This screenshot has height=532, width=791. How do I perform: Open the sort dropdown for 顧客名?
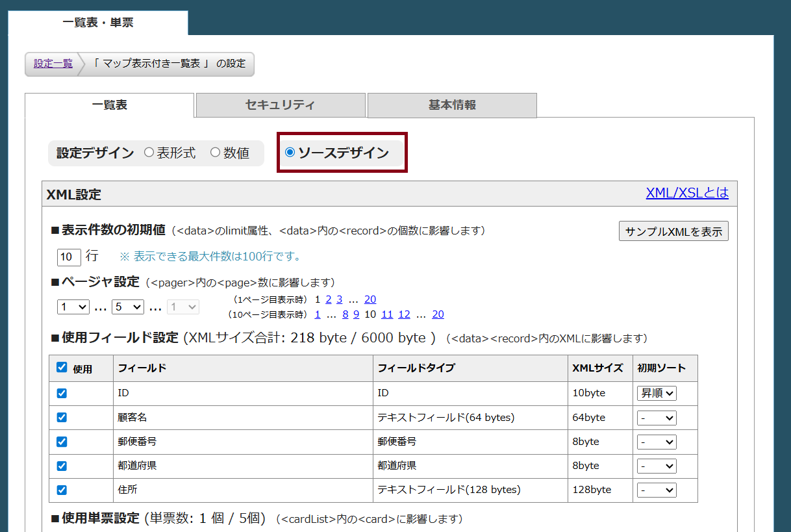(x=656, y=418)
